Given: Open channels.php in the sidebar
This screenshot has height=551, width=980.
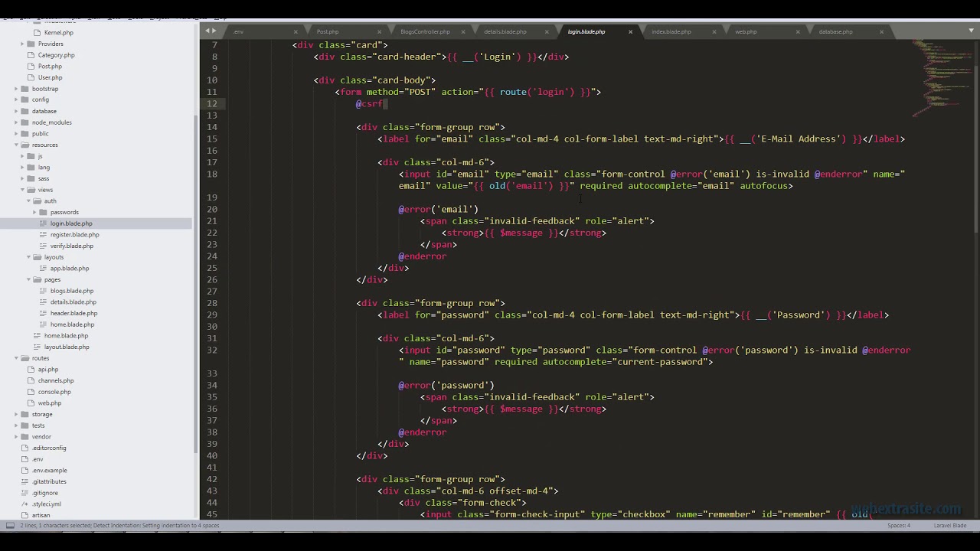Looking at the screenshot, I should 56,380.
